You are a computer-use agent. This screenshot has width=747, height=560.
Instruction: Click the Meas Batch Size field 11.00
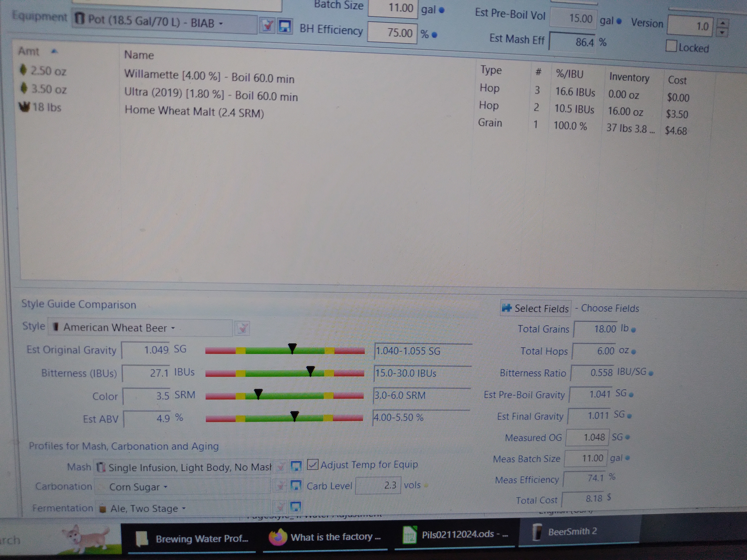click(x=586, y=458)
